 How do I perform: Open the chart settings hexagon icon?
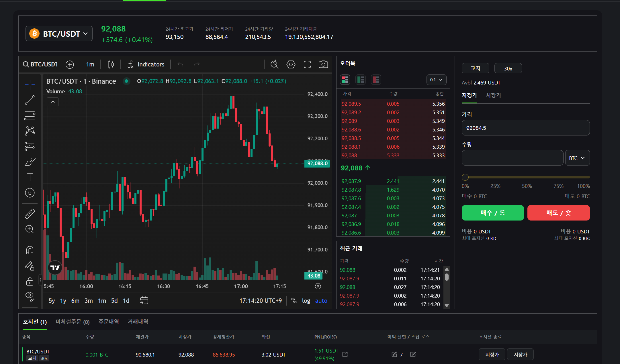291,64
